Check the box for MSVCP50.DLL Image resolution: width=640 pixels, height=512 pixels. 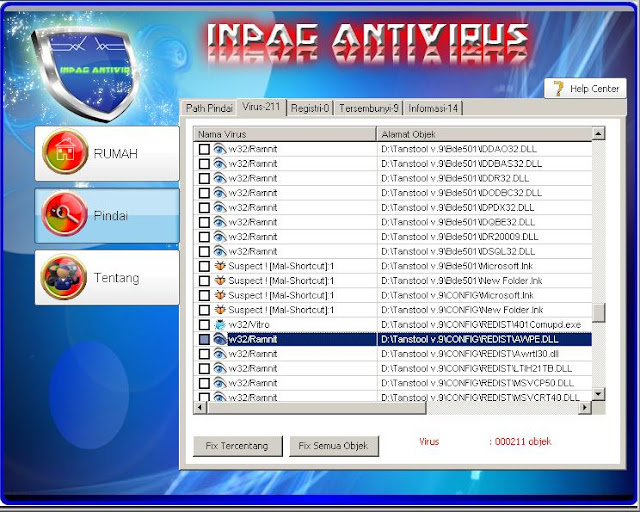(x=204, y=383)
